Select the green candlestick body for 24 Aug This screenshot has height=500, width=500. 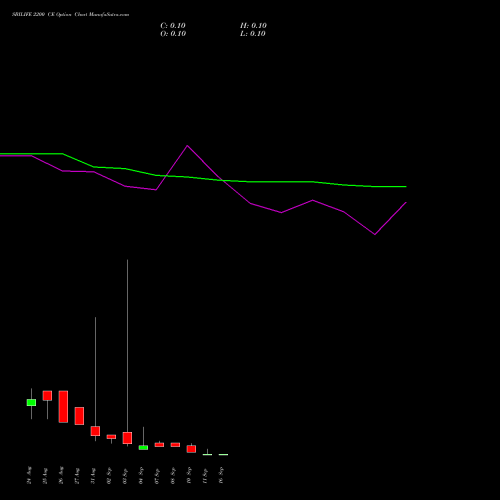(31, 402)
